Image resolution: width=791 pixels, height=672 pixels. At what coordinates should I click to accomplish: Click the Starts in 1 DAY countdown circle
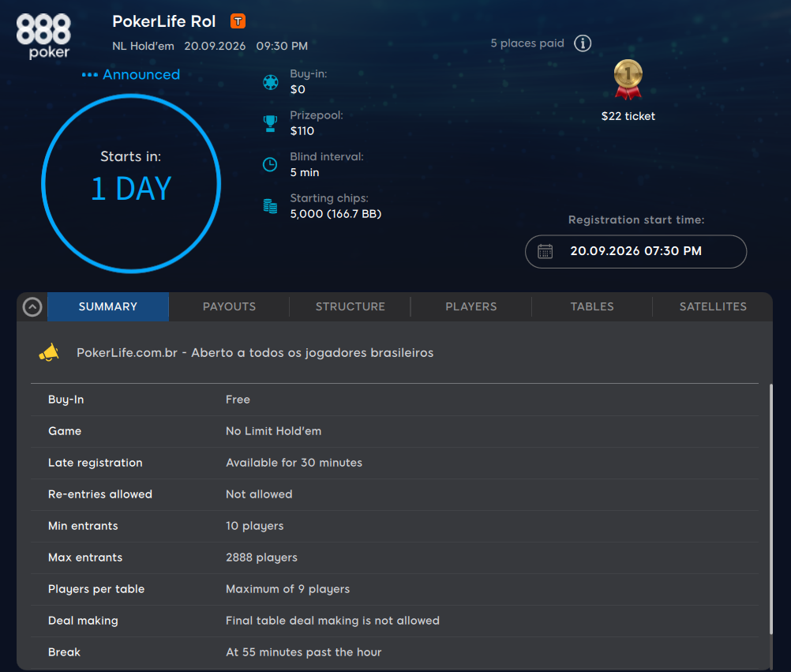(x=131, y=184)
